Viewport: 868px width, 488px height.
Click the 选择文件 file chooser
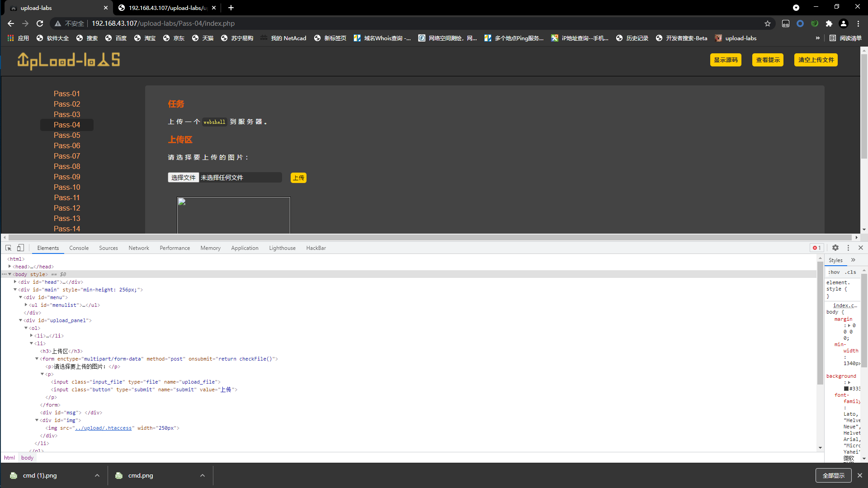click(183, 178)
